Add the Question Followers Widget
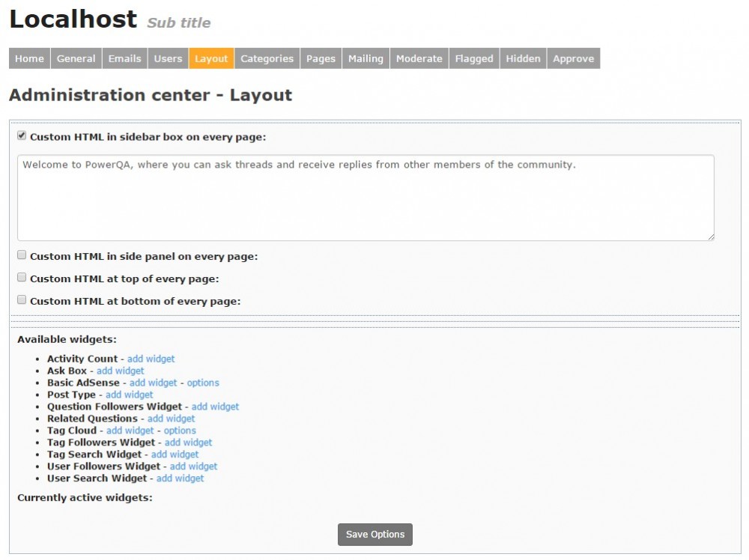 tap(215, 407)
